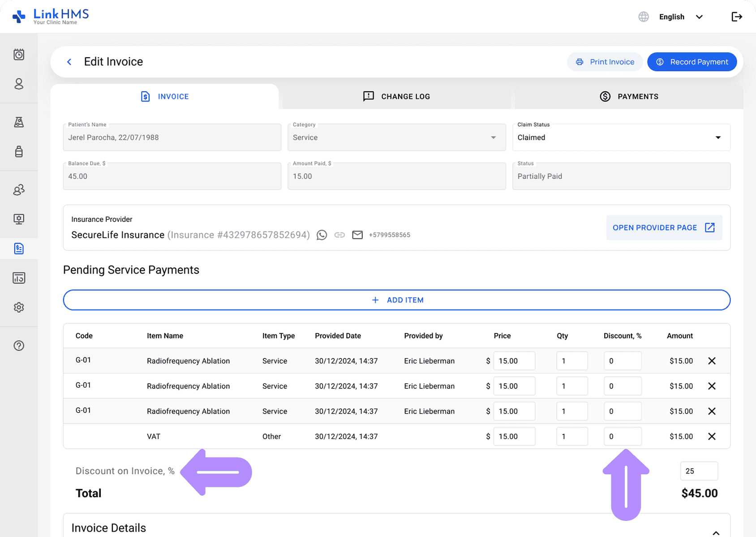Click the link chain icon for insurance provider

(339, 235)
